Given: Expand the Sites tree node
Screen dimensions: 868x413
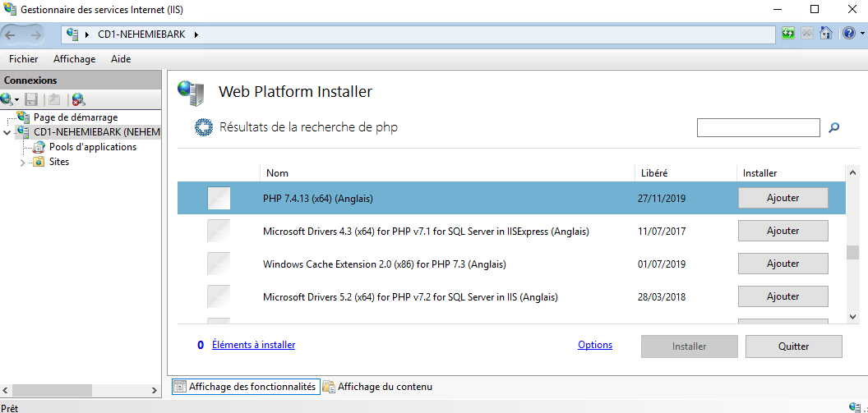Looking at the screenshot, I should (23, 163).
